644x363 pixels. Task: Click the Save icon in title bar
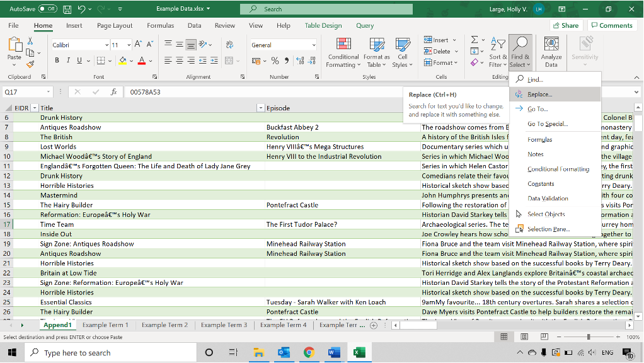[67, 9]
